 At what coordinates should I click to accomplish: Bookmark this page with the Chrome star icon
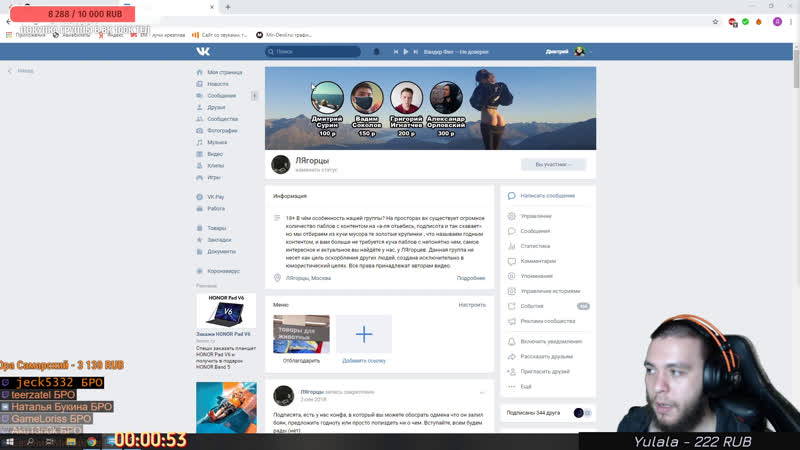coord(715,21)
